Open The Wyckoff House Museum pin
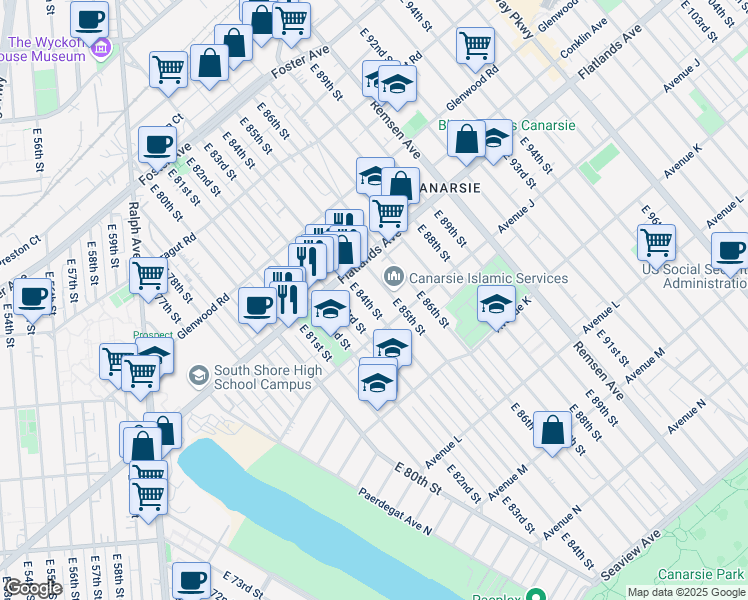 pyautogui.click(x=102, y=48)
